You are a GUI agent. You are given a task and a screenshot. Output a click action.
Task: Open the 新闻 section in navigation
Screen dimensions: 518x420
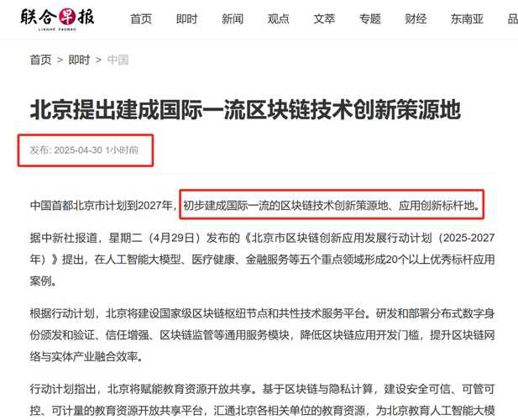click(233, 18)
